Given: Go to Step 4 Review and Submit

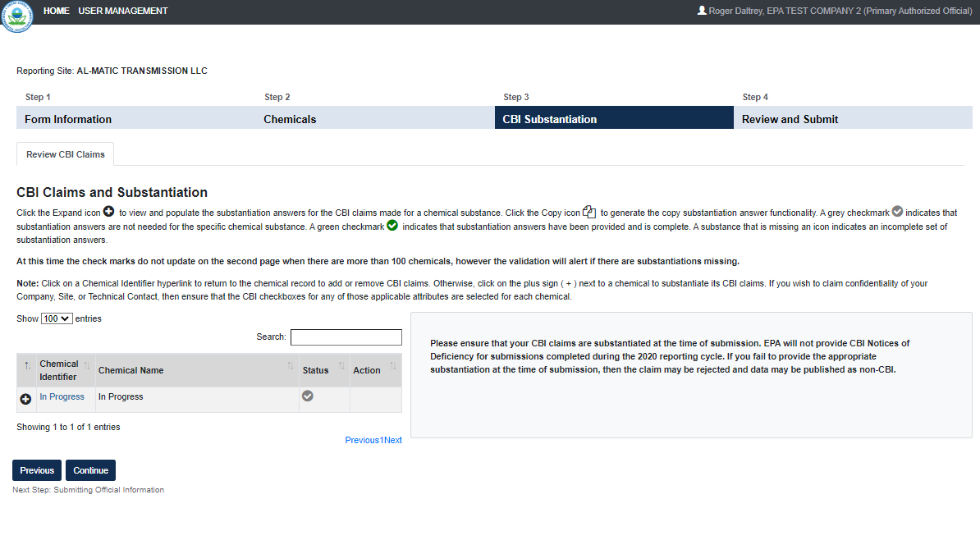Looking at the screenshot, I should click(790, 119).
